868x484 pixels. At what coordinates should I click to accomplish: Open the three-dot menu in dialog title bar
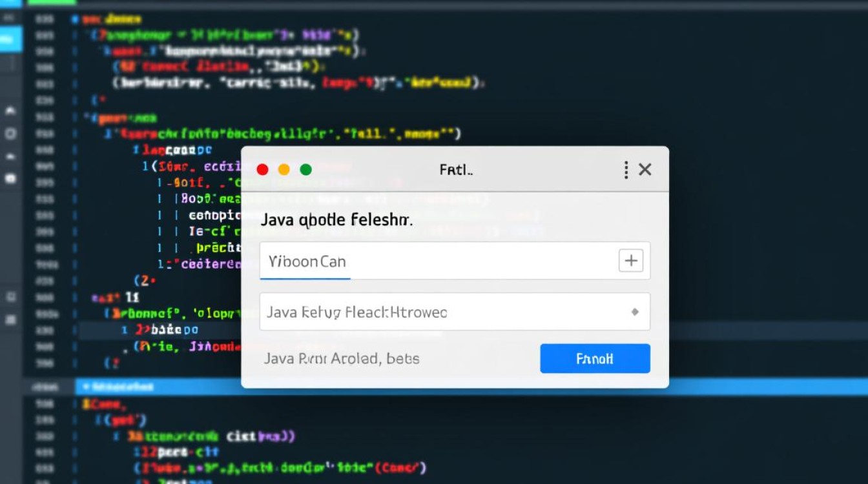click(x=626, y=170)
